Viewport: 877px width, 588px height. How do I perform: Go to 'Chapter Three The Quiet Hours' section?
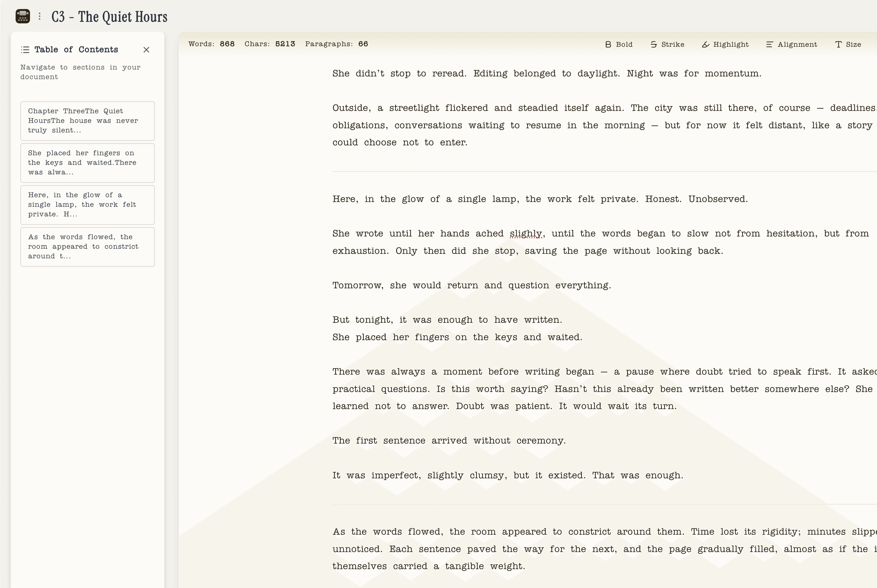pyautogui.click(x=88, y=121)
